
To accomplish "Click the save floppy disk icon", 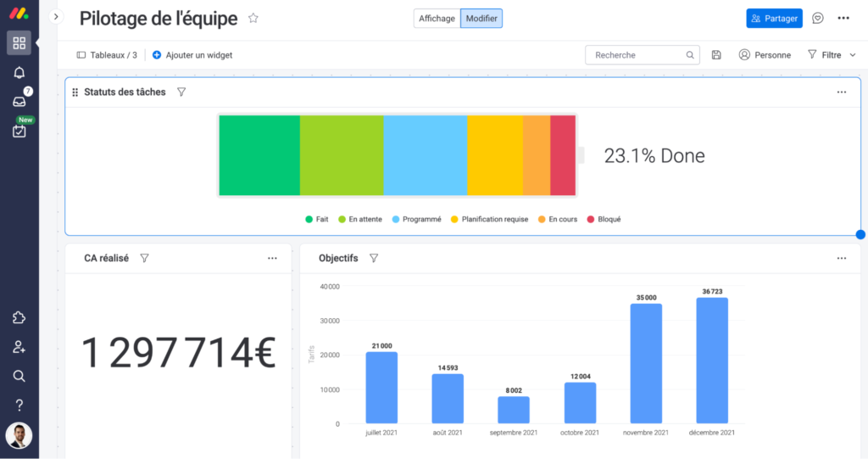I will pos(716,55).
